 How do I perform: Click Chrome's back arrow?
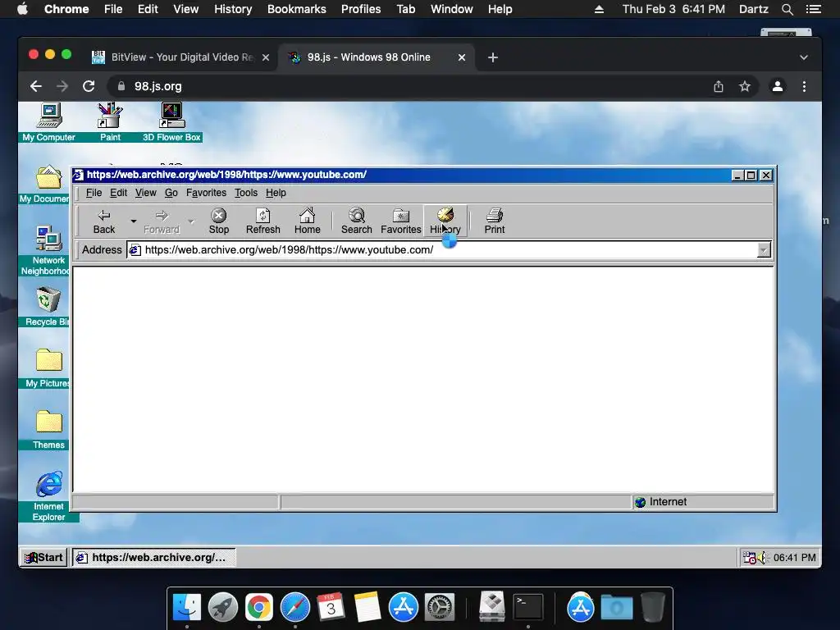(36, 86)
